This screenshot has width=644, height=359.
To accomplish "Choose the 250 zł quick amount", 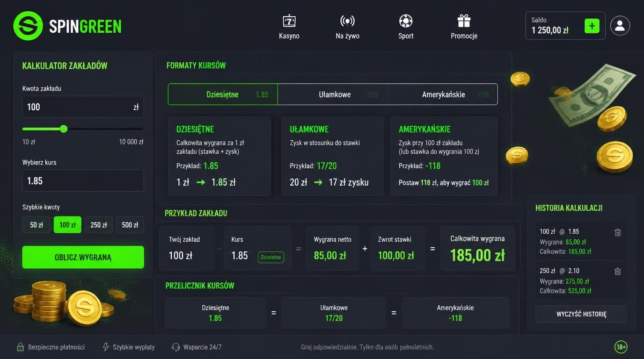I will pos(99,225).
